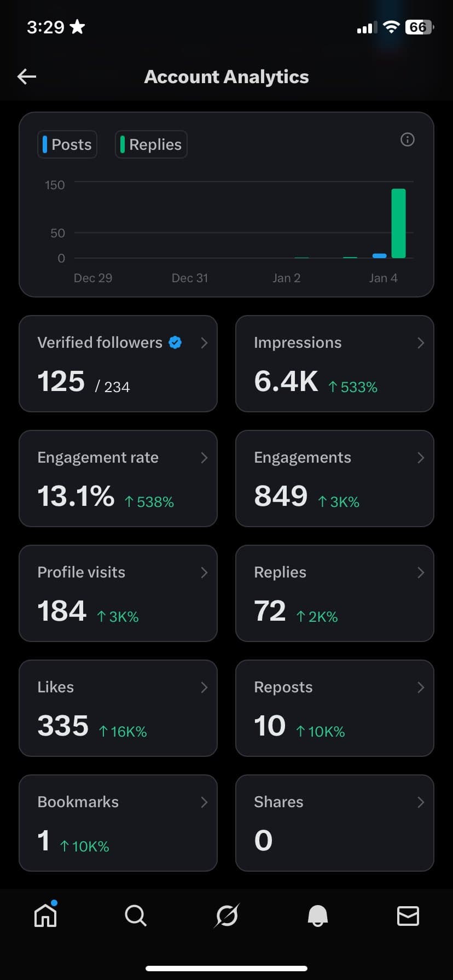The width and height of the screenshot is (453, 980).
Task: Tap the blue verified badge icon
Action: 175,342
